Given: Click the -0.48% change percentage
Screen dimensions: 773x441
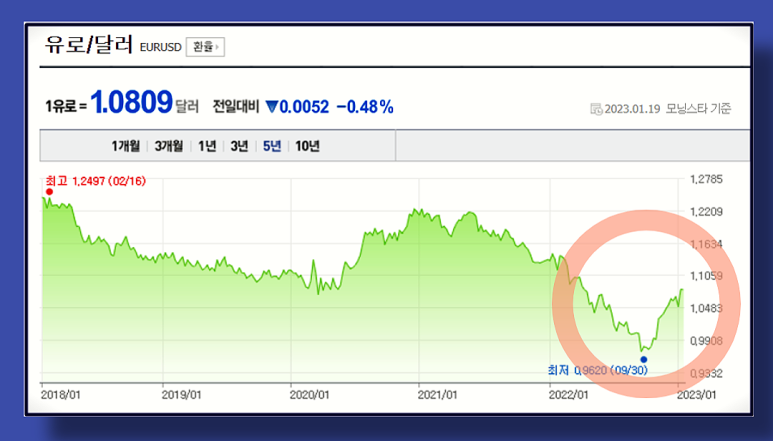Looking at the screenshot, I should [365, 106].
